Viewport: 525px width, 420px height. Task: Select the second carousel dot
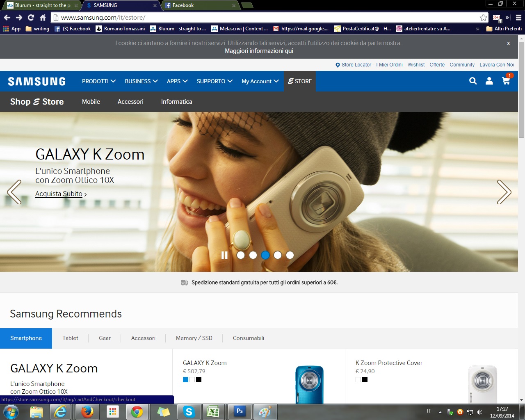click(x=253, y=255)
